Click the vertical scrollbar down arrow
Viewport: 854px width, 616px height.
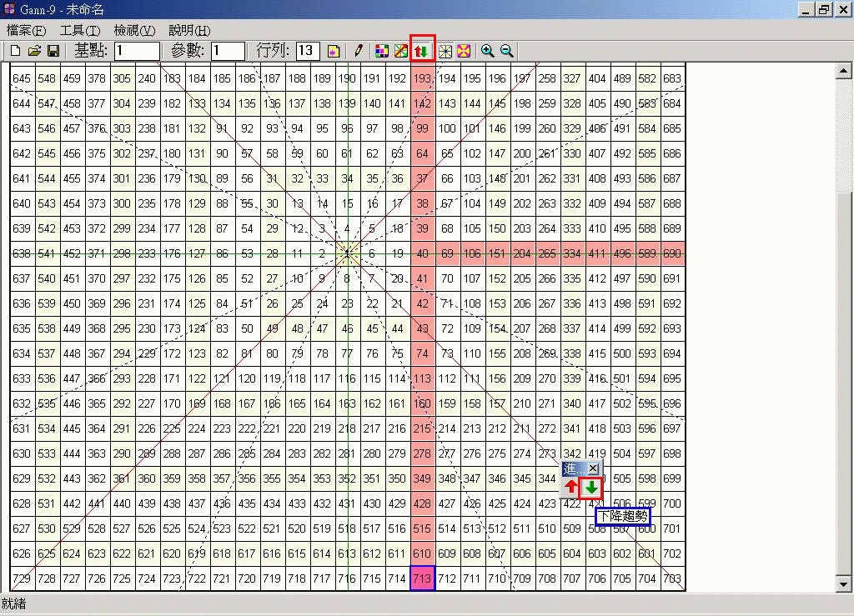coord(843,584)
